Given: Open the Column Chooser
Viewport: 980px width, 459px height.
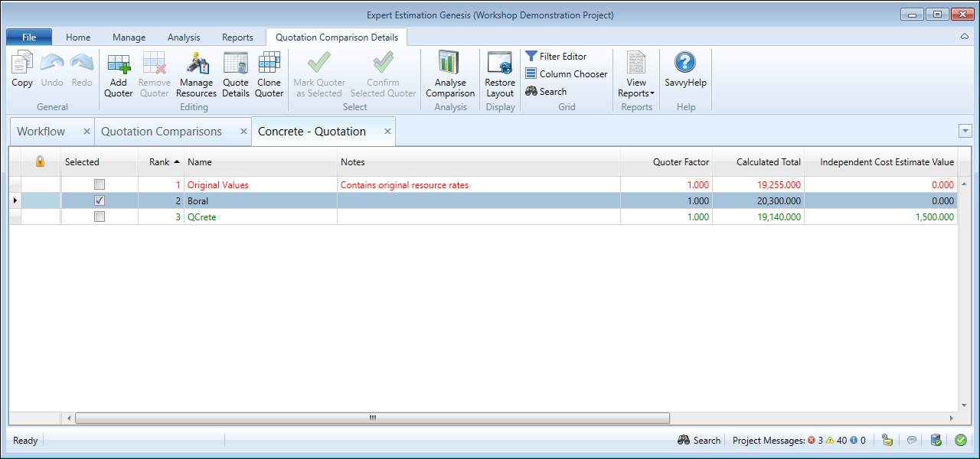Looking at the screenshot, I should (x=567, y=73).
